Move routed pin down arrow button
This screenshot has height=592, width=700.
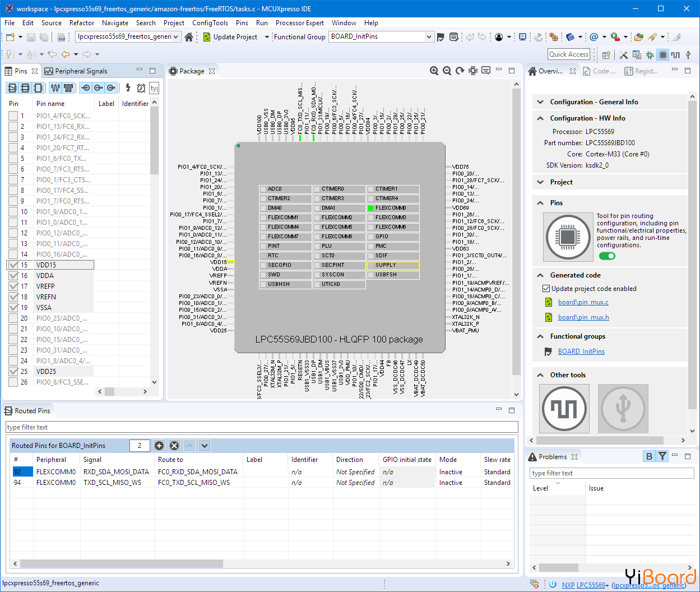coord(205,446)
